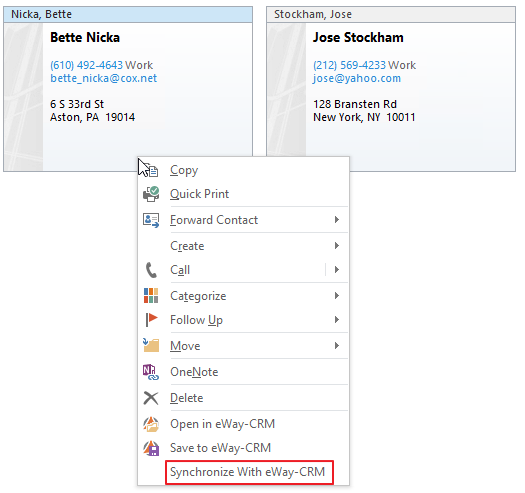Open the Call submenu arrow
525x493 pixels.
pos(336,270)
